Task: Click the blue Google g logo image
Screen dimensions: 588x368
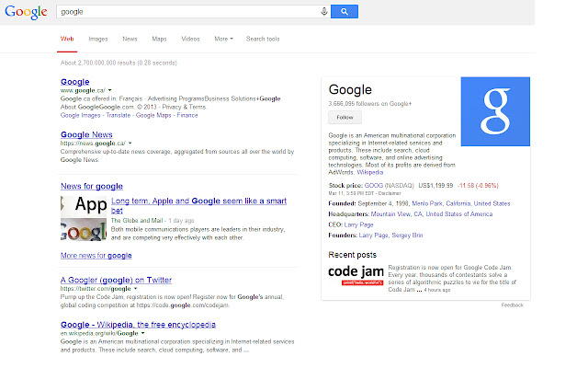Action: click(x=495, y=111)
